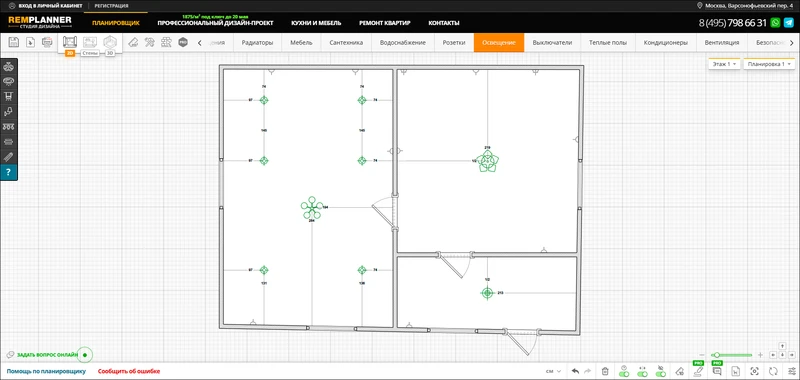Switch to the Теплые полы tab
The height and width of the screenshot is (380, 800).
click(x=608, y=42)
